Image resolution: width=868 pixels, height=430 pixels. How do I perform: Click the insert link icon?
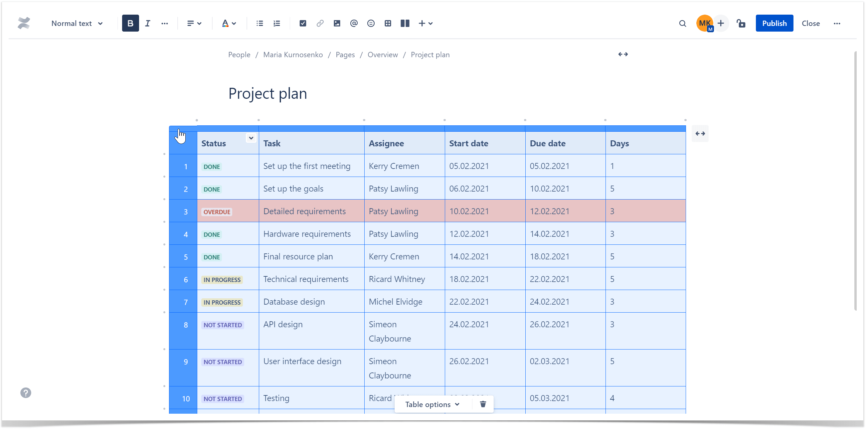tap(320, 23)
